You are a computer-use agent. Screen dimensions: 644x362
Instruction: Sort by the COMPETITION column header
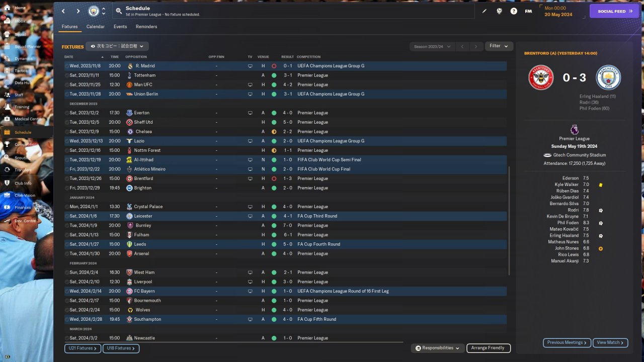point(308,57)
